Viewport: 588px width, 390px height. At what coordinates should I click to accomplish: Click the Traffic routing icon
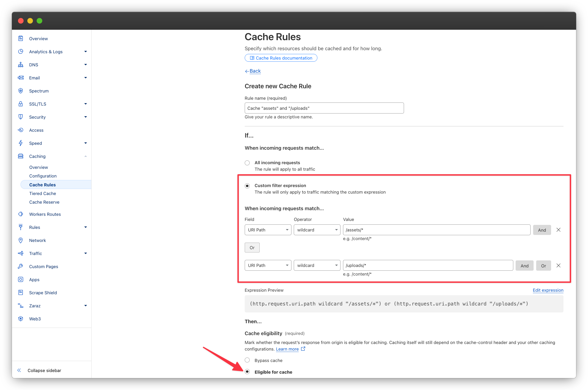21,253
